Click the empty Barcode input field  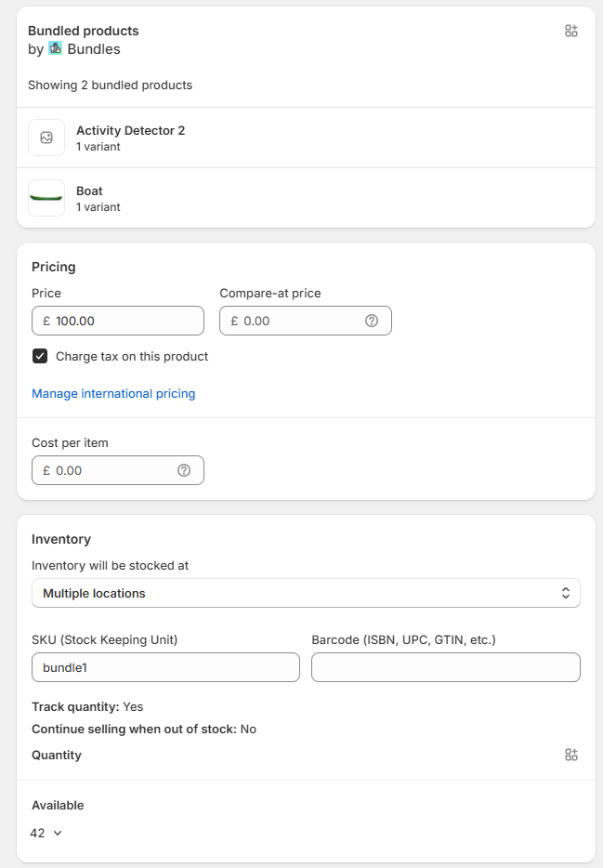point(446,667)
